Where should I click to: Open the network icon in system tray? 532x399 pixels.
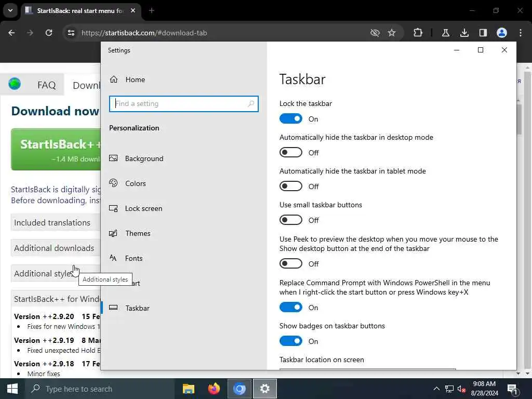click(449, 389)
